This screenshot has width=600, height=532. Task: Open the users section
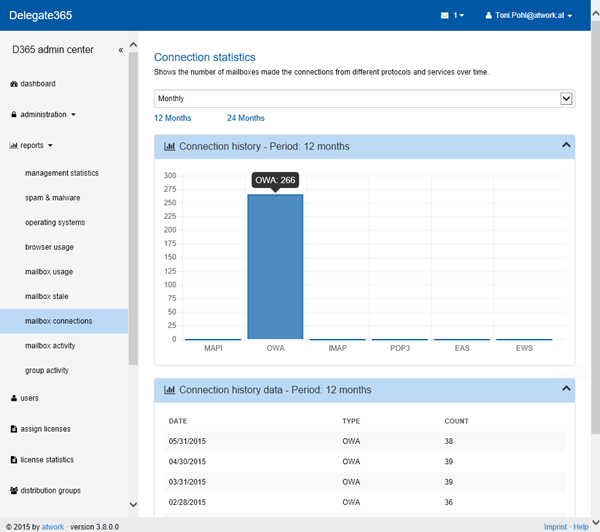[29, 398]
